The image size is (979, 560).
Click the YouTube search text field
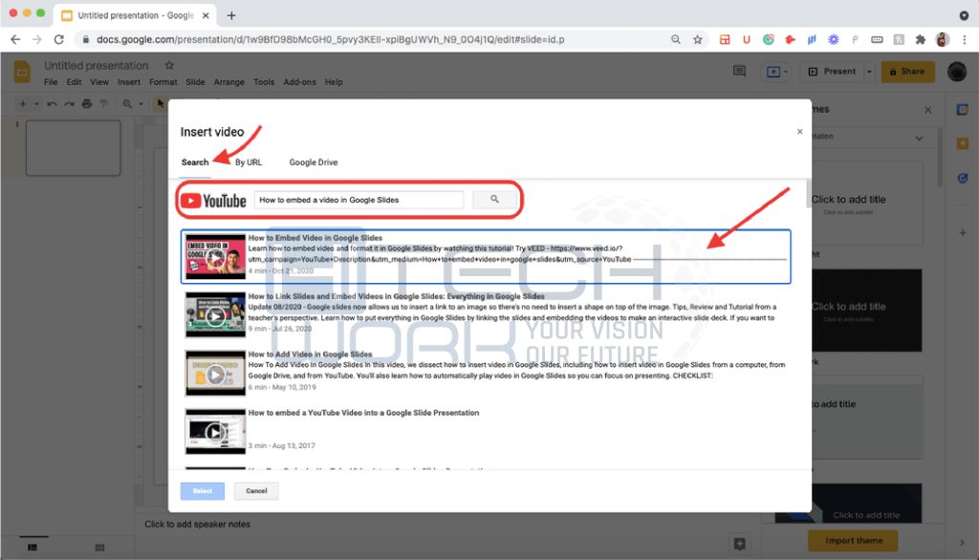tap(359, 200)
